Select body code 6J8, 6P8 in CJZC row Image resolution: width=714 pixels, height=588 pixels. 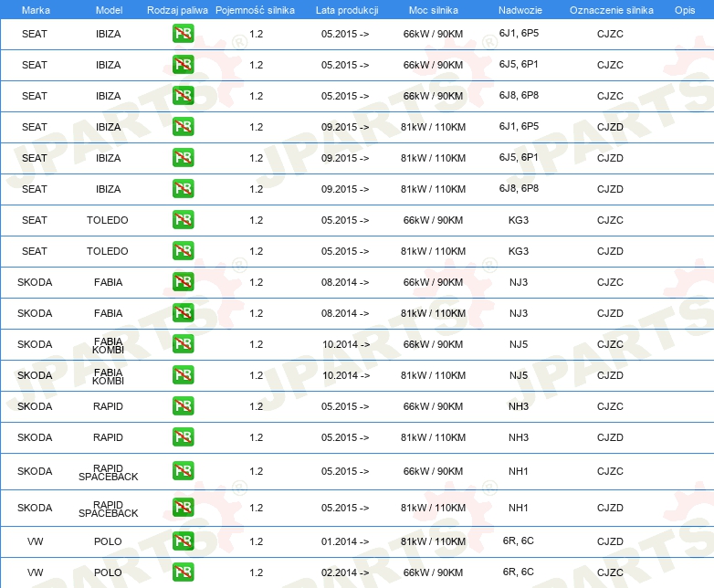pos(519,95)
